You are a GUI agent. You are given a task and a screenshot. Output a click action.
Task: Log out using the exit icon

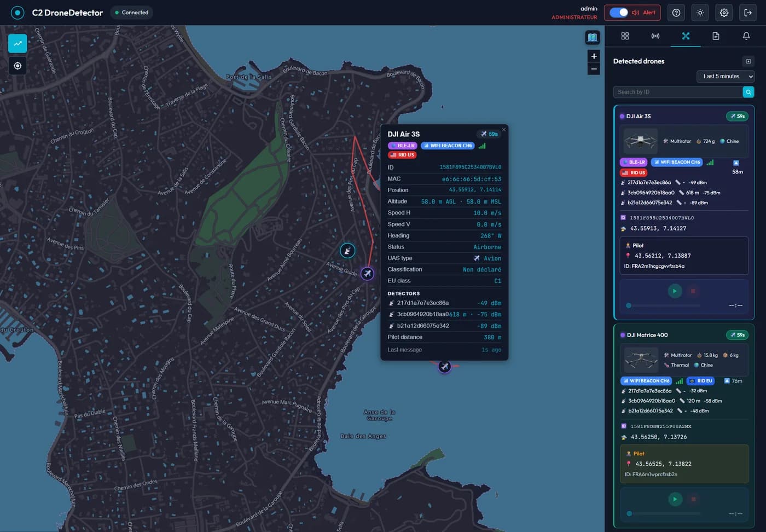[x=748, y=13]
